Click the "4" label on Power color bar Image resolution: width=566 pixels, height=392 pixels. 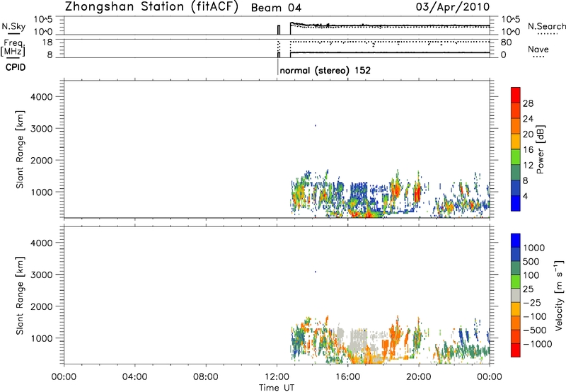tap(525, 197)
